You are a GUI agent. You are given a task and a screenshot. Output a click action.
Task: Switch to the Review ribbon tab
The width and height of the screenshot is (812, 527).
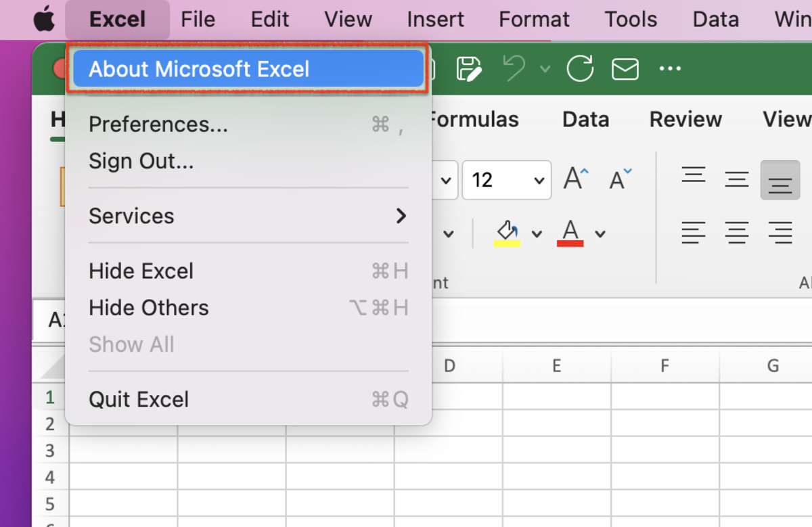tap(685, 119)
